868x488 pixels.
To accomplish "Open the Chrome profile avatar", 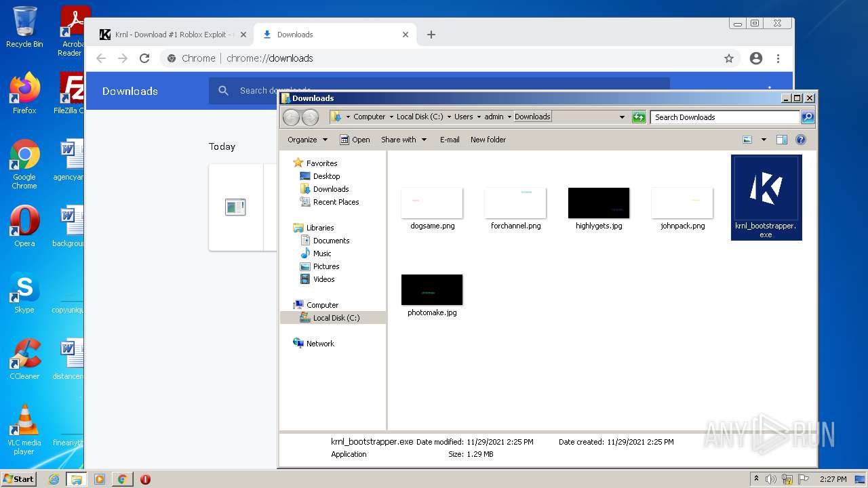I will pyautogui.click(x=756, y=58).
